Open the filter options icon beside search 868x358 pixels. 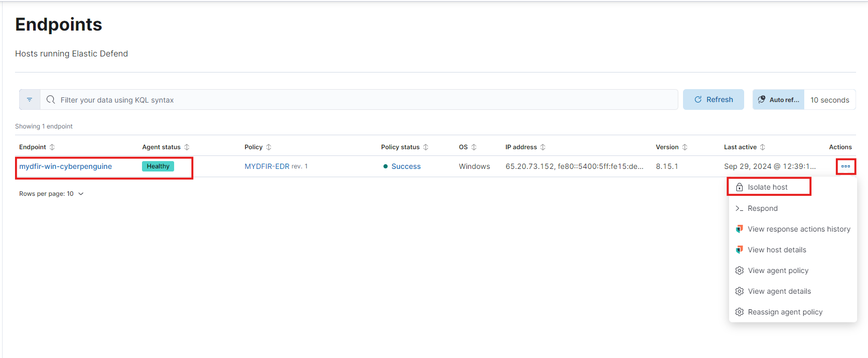coord(30,99)
